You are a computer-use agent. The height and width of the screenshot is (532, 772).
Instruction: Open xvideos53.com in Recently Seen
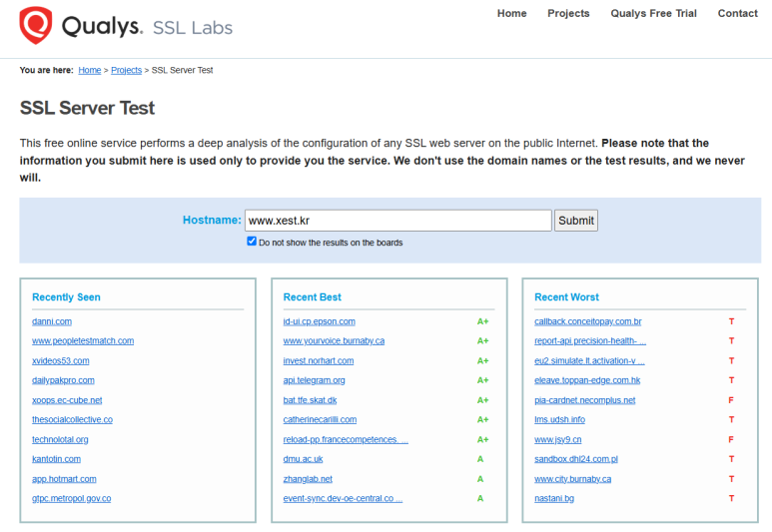click(x=61, y=360)
